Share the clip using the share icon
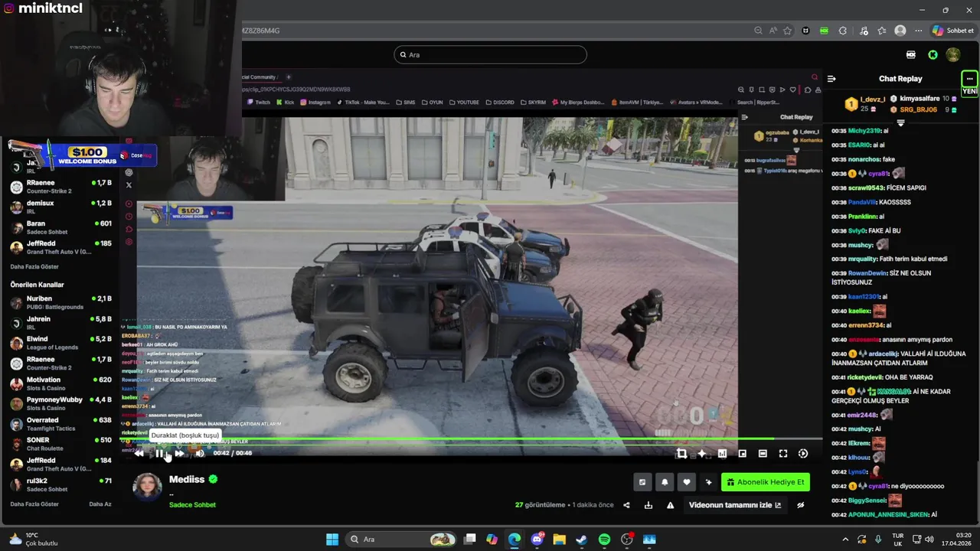 point(626,505)
